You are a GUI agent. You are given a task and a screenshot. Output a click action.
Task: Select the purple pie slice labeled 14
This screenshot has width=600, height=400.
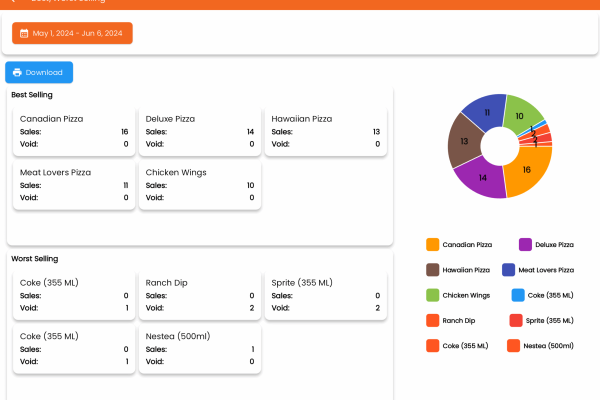pyautogui.click(x=482, y=178)
